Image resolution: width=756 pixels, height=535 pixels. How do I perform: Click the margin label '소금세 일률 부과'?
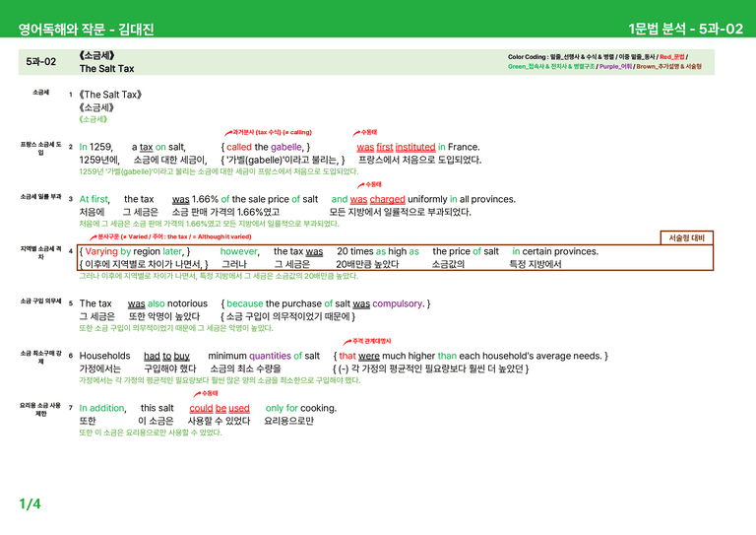(x=41, y=197)
